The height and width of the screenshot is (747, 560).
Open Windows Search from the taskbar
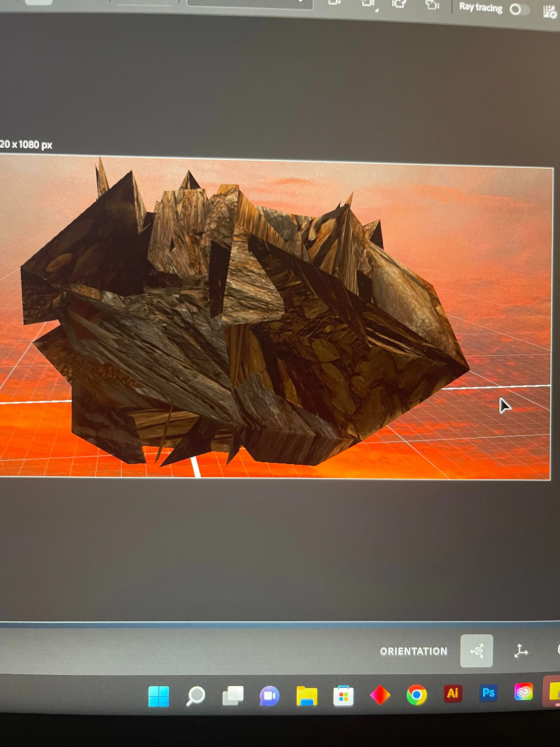[x=196, y=696]
